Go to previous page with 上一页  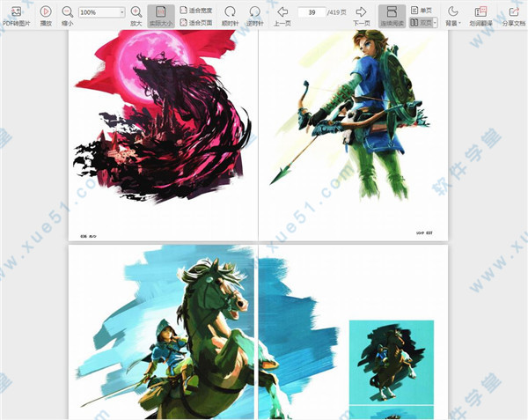coord(282,16)
